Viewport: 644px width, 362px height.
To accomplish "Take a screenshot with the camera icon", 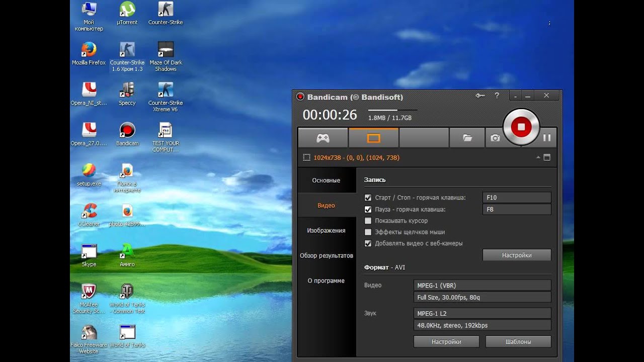I will pos(496,138).
